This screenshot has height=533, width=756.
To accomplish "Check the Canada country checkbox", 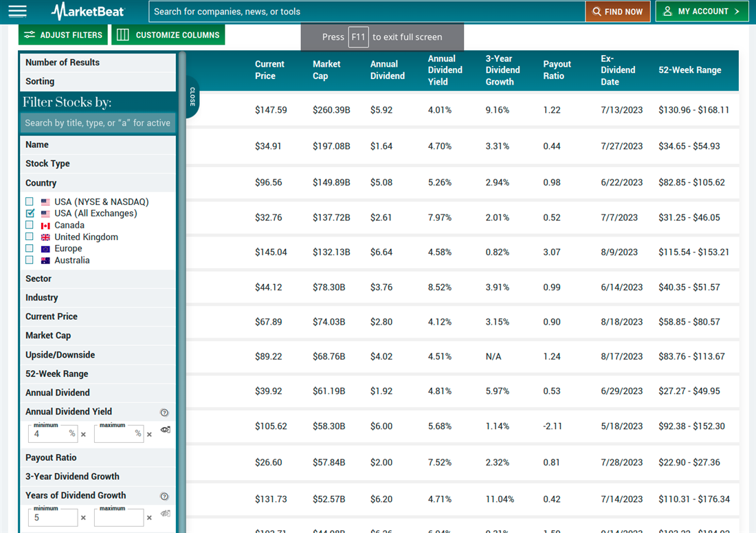I will click(29, 225).
